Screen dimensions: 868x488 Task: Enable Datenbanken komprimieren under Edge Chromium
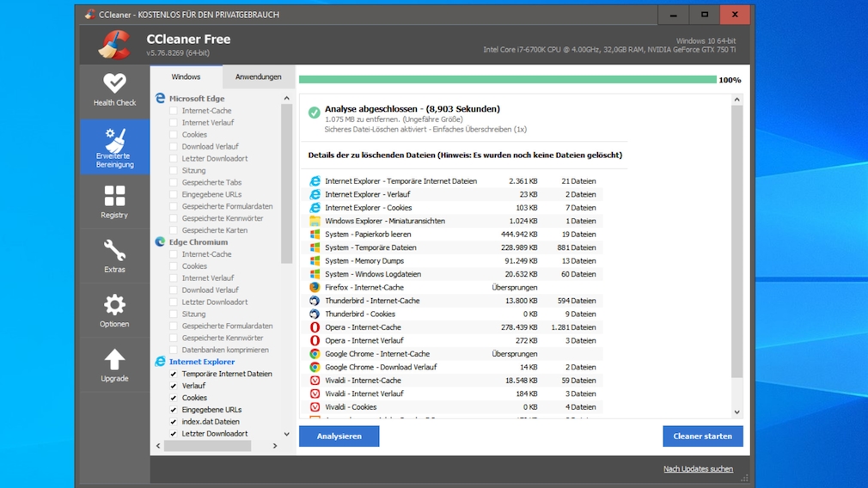174,350
